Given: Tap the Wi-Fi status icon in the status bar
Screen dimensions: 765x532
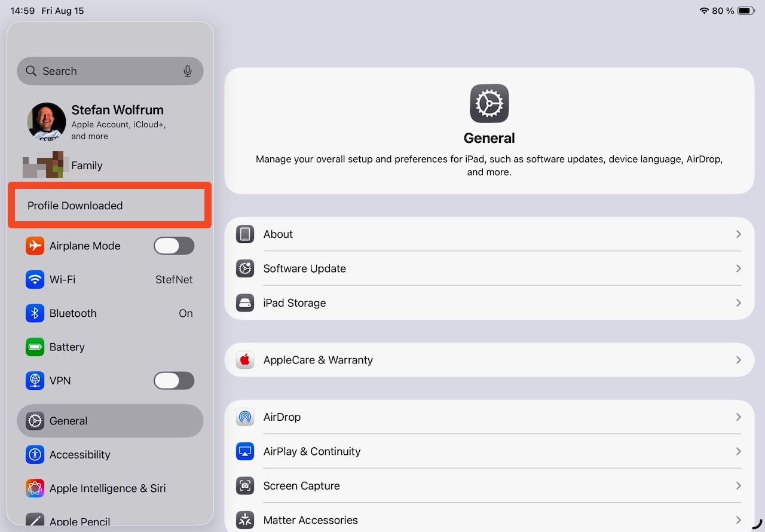Looking at the screenshot, I should pos(704,11).
